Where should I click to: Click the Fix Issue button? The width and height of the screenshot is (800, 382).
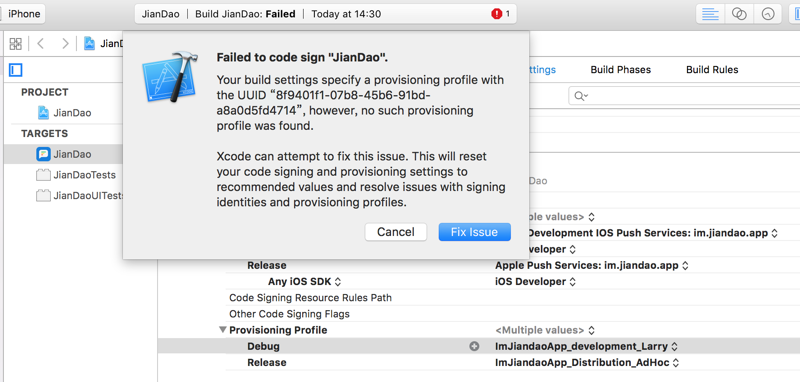click(474, 232)
